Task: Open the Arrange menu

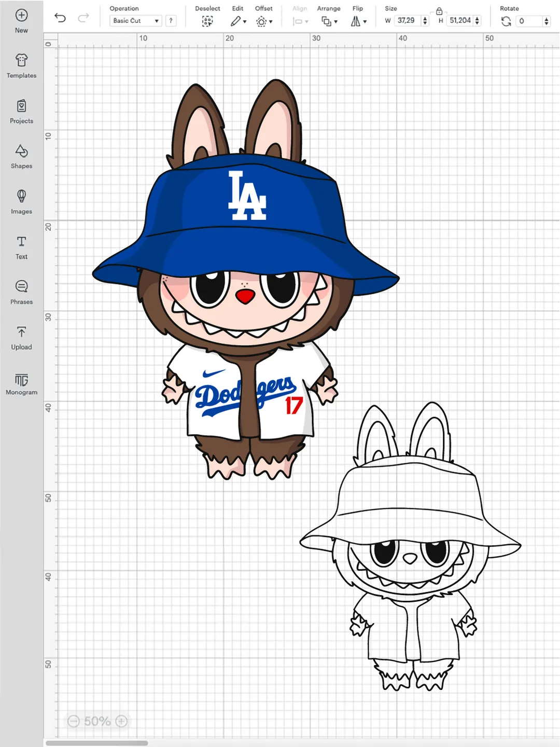Action: 329,21
